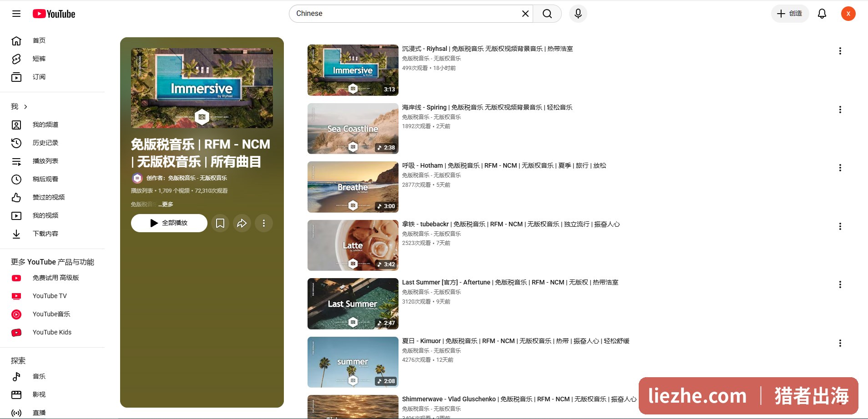Open the Breathe video thumbnail
The height and width of the screenshot is (419, 868).
click(353, 187)
